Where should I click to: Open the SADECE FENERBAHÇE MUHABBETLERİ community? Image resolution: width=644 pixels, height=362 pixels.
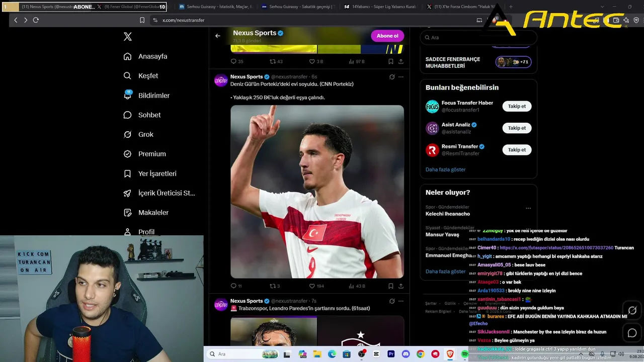pos(478,62)
